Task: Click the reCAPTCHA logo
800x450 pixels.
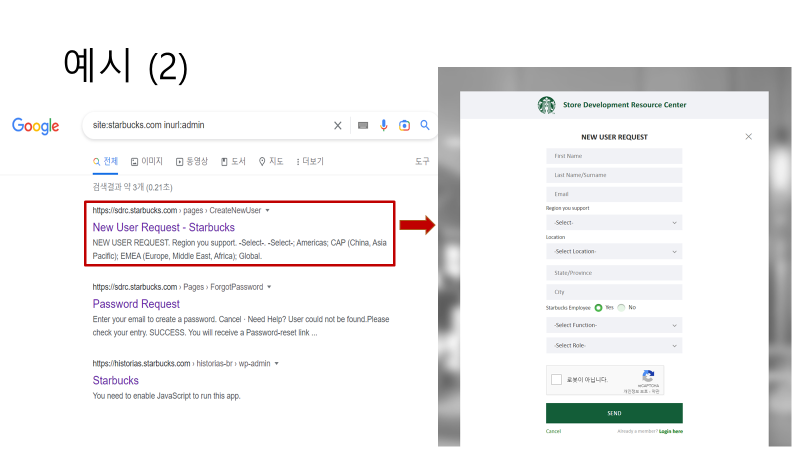Action: (x=648, y=376)
